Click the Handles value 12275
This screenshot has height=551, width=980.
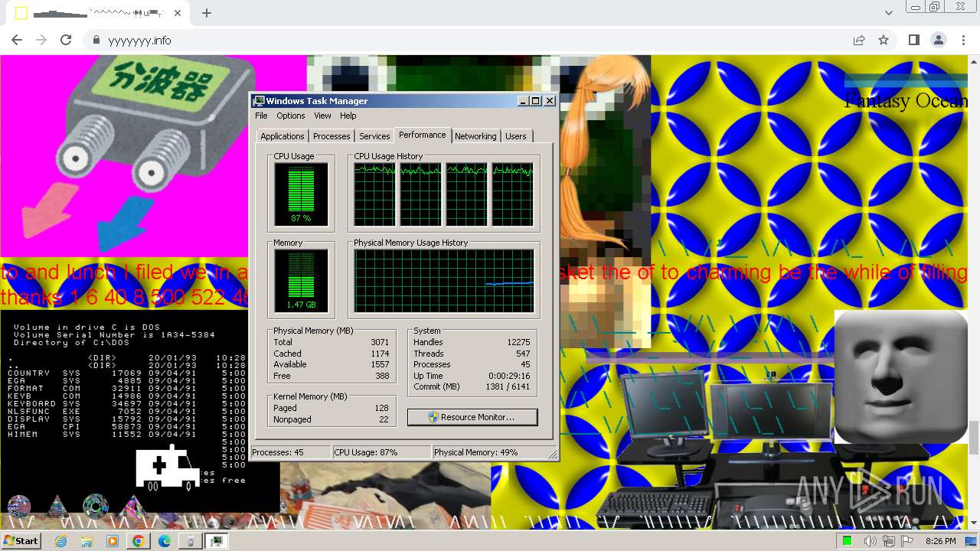click(x=518, y=342)
